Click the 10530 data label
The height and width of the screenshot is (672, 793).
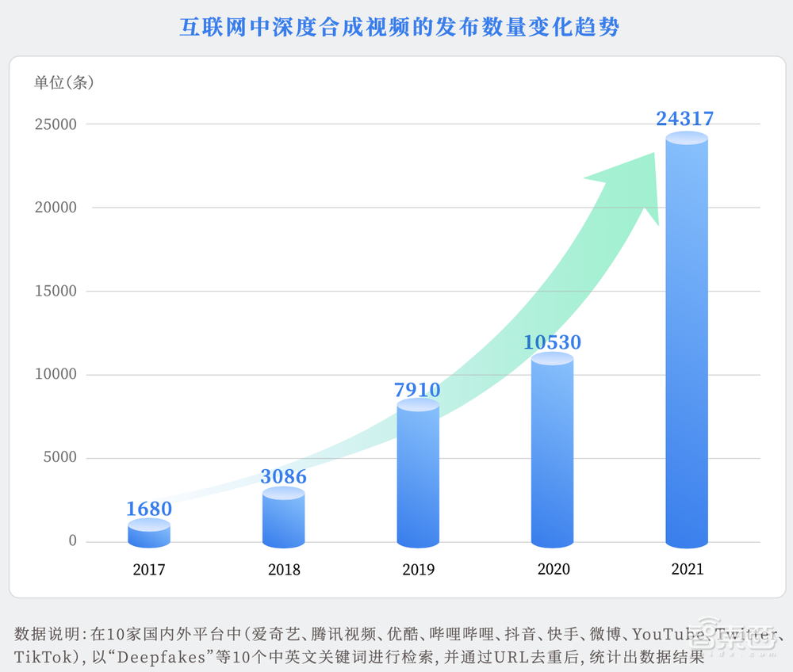pos(554,342)
